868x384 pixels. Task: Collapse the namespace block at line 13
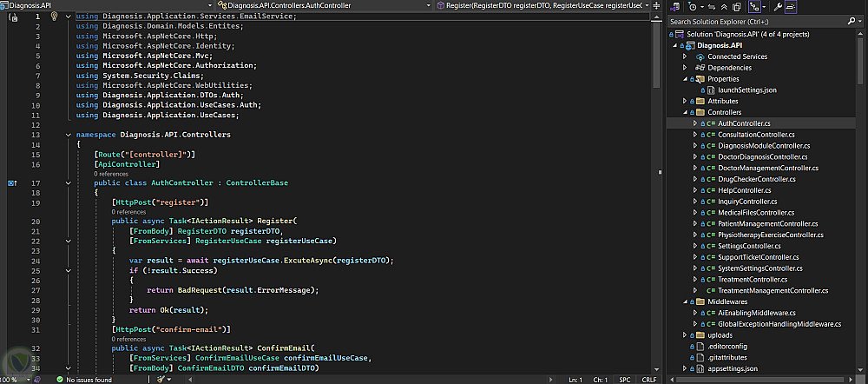[x=68, y=135]
